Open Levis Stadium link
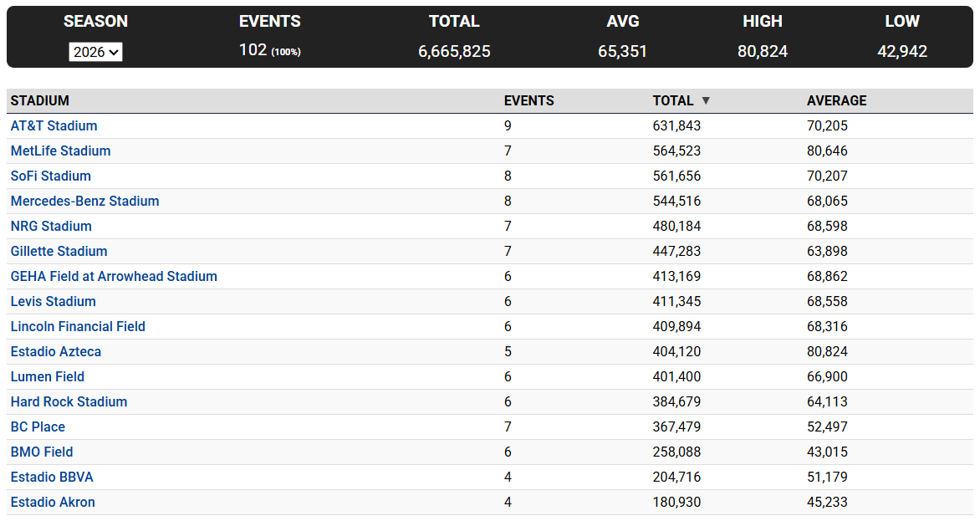980x521 pixels. [54, 301]
